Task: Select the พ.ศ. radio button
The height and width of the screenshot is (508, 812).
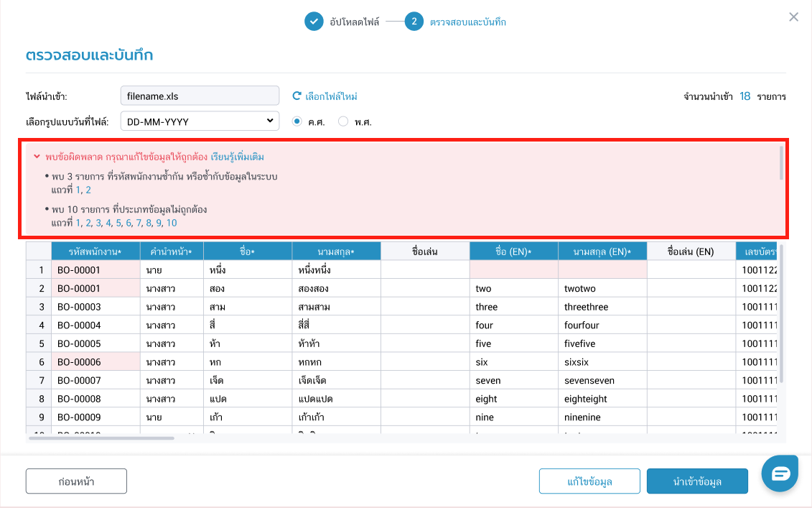Action: (342, 121)
